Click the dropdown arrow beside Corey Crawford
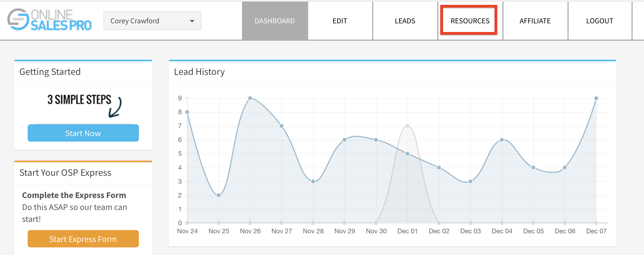 click(192, 21)
